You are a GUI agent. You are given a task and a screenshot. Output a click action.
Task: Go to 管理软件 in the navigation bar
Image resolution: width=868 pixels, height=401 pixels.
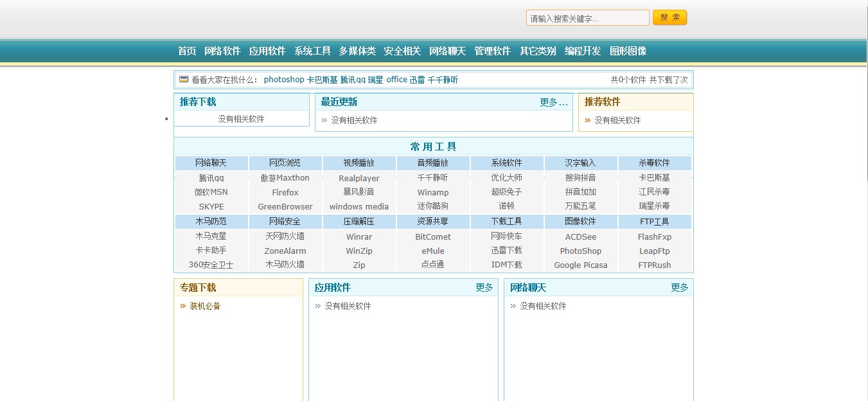(492, 51)
